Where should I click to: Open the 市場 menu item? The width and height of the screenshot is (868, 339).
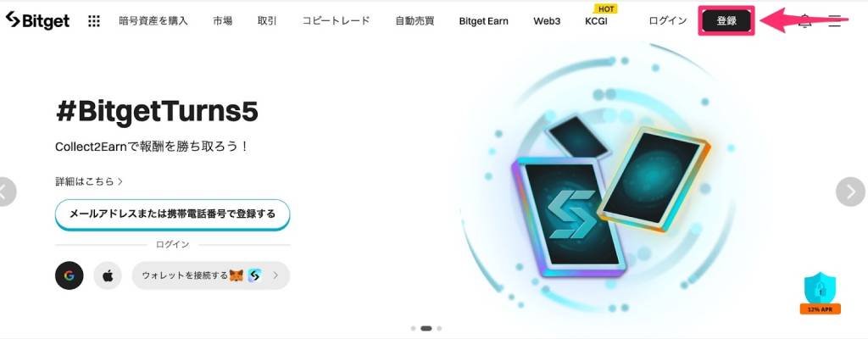223,21
